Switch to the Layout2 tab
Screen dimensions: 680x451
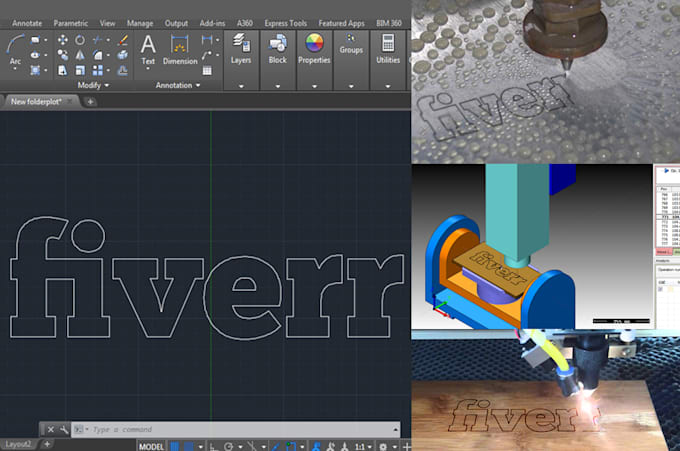(x=18, y=444)
